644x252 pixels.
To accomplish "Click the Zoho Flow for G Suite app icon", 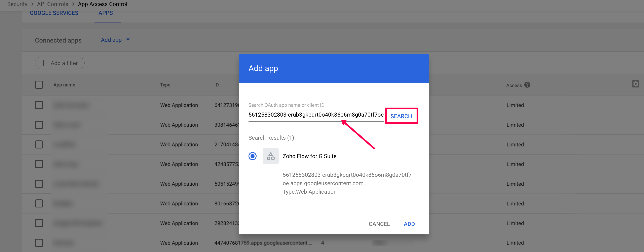I will tap(270, 156).
